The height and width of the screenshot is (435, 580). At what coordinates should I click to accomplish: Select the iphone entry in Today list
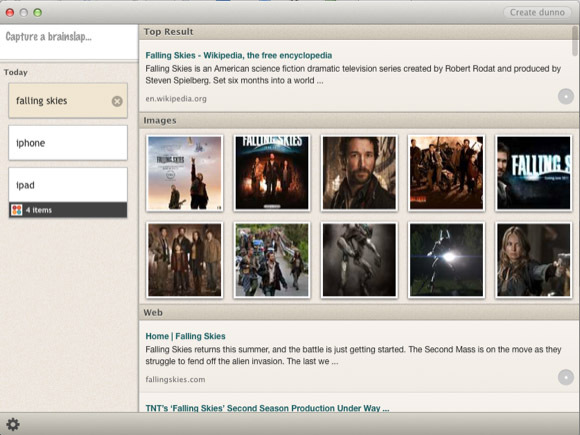pos(68,143)
